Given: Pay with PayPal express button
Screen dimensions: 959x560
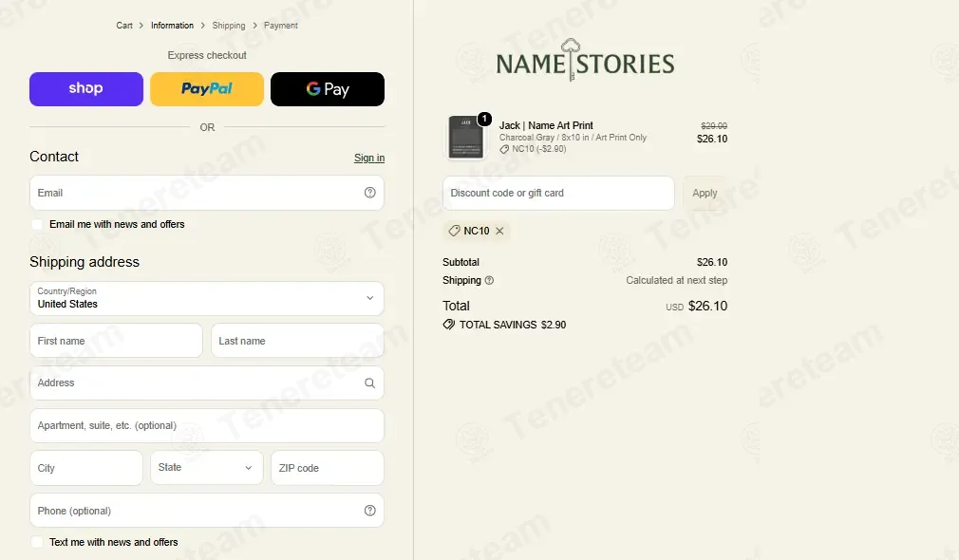Looking at the screenshot, I should tap(207, 89).
